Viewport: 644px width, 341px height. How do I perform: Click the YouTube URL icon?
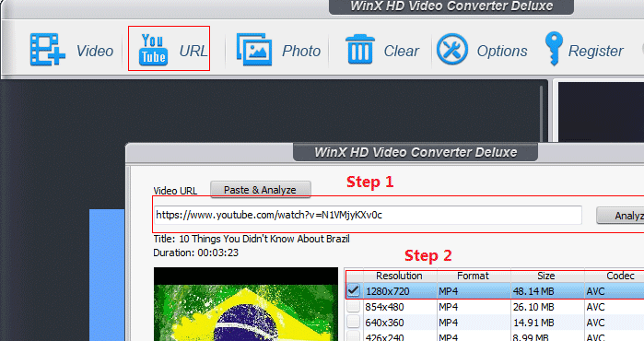click(153, 50)
